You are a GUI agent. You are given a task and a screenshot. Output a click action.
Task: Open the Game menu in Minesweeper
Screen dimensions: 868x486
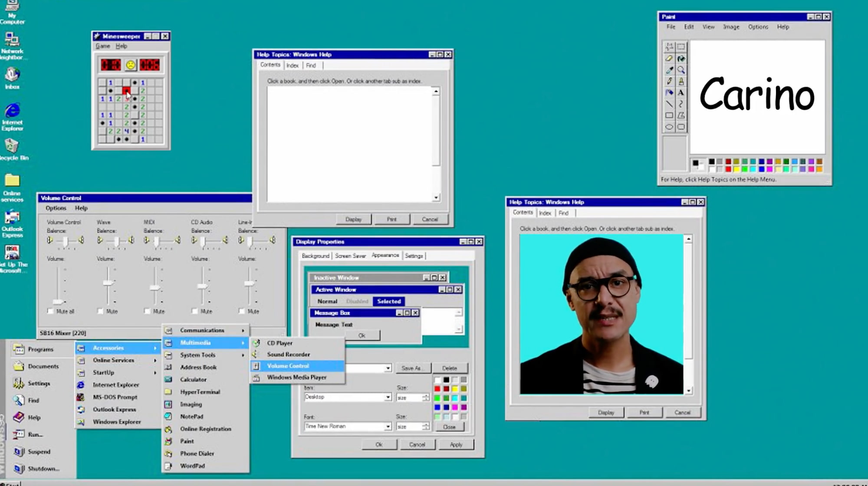click(103, 46)
